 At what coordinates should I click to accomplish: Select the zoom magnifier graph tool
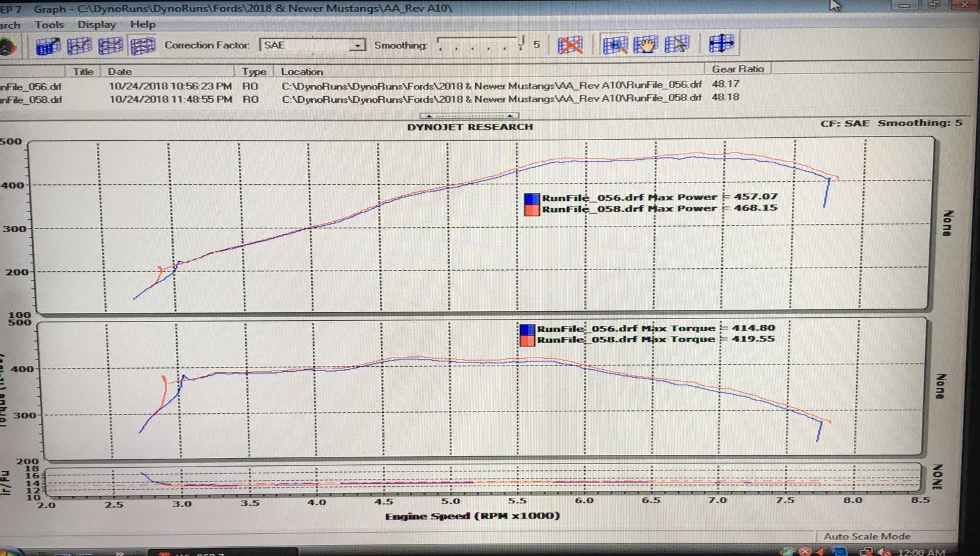(615, 45)
